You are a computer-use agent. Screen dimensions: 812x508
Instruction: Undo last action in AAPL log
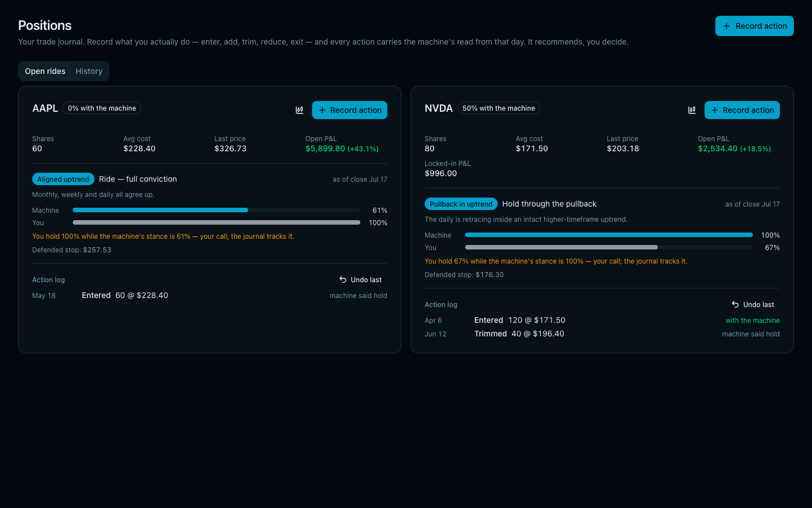tap(361, 280)
